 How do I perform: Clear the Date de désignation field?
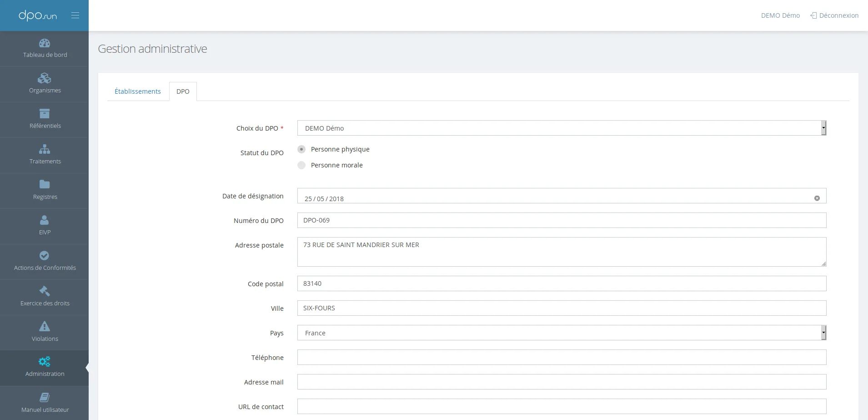tap(817, 198)
